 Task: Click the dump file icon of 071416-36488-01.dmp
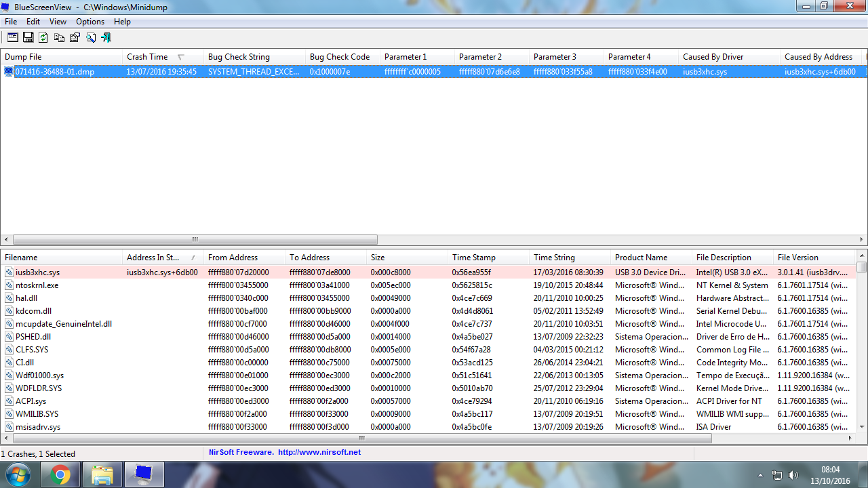[x=9, y=71]
